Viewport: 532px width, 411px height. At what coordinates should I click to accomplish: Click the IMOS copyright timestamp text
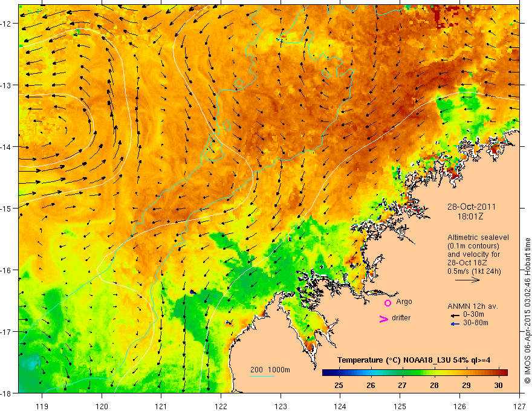click(527, 311)
